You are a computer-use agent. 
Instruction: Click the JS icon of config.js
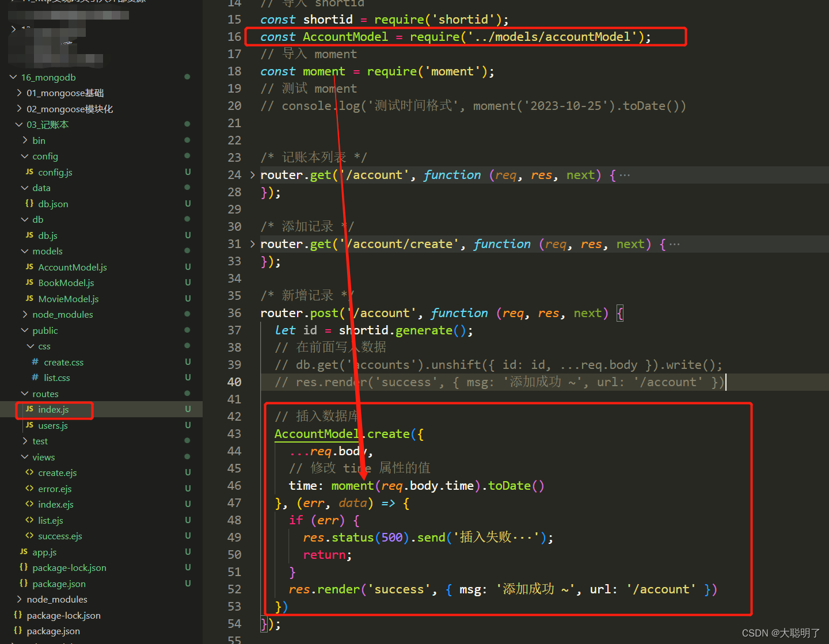coord(29,172)
